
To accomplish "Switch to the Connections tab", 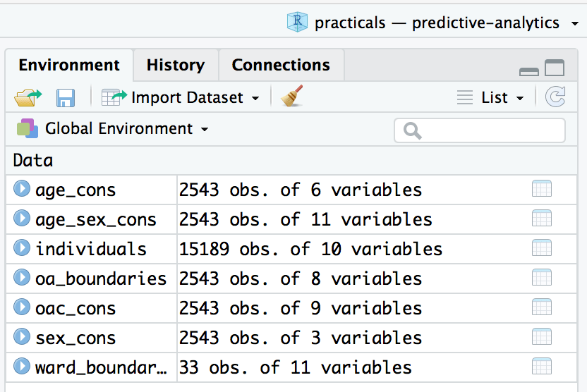I will click(281, 66).
